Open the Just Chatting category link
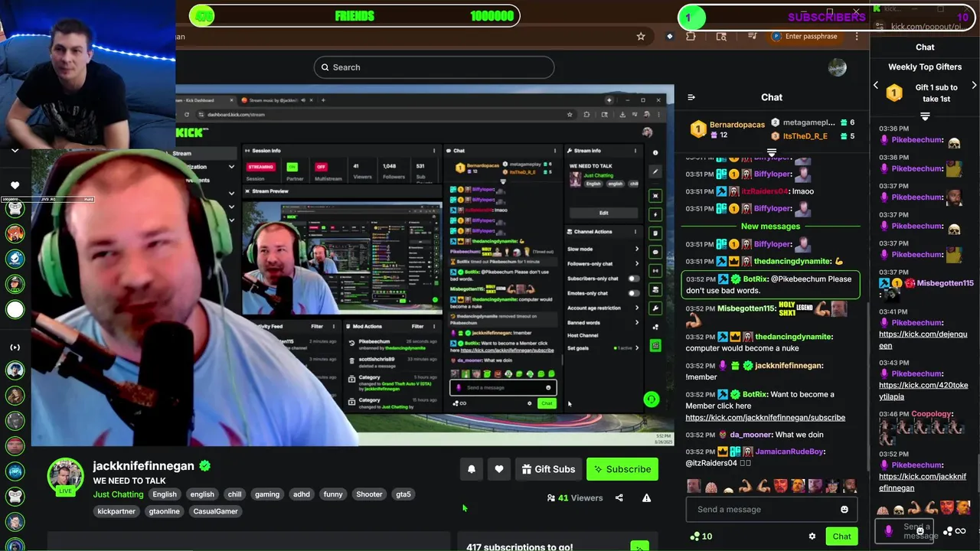The image size is (980, 551). pyautogui.click(x=118, y=494)
